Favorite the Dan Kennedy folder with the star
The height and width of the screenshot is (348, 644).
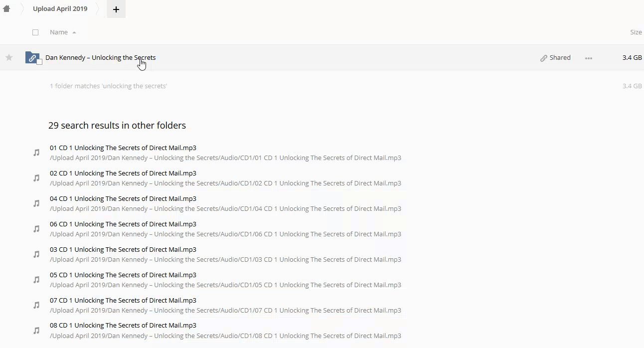(x=9, y=58)
